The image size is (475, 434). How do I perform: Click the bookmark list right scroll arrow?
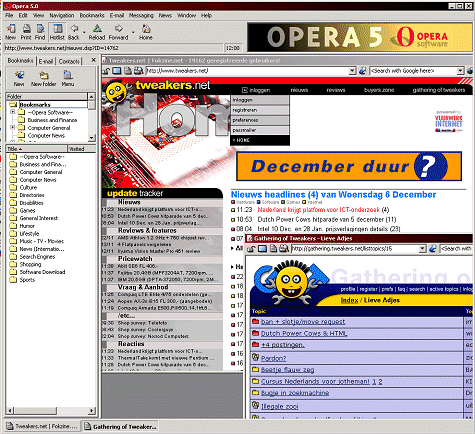coord(91,410)
